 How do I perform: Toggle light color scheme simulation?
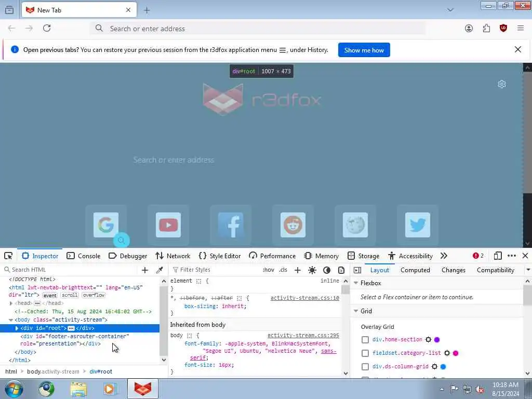pos(312,270)
